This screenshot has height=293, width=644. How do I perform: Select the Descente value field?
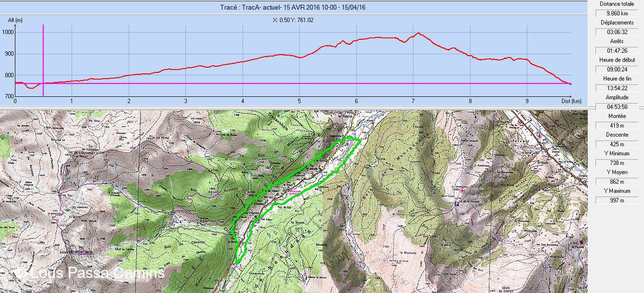(616, 144)
